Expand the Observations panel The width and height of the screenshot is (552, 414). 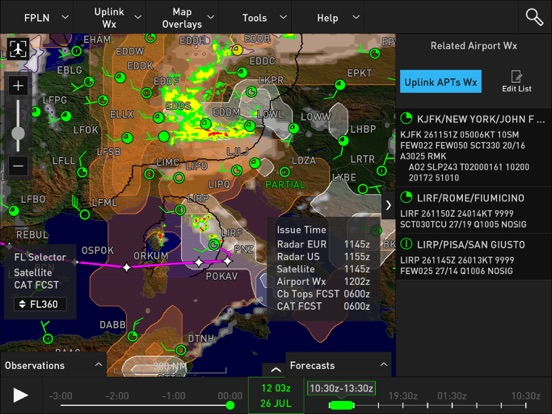(53, 365)
